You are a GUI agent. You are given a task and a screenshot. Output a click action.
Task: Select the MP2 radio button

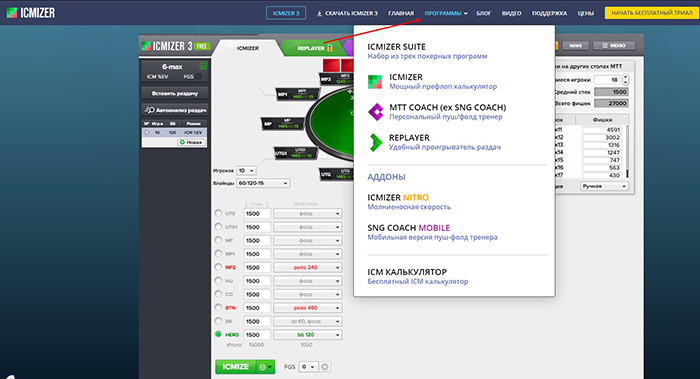pos(218,267)
